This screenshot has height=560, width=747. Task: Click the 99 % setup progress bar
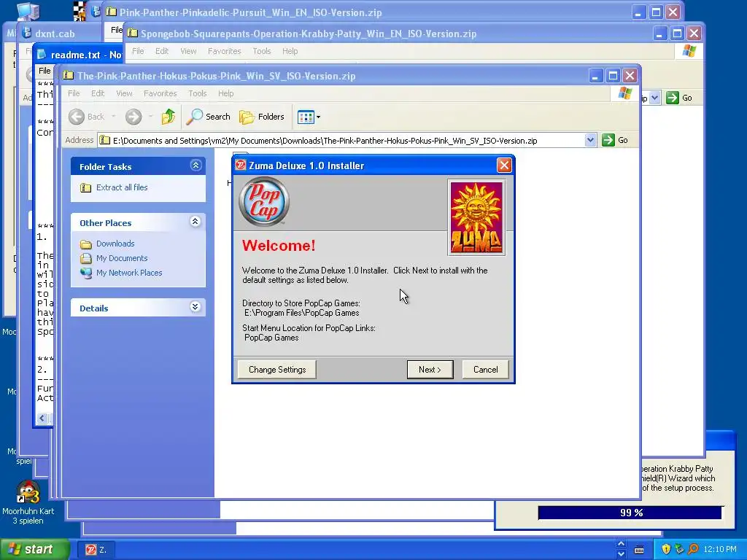pyautogui.click(x=630, y=513)
